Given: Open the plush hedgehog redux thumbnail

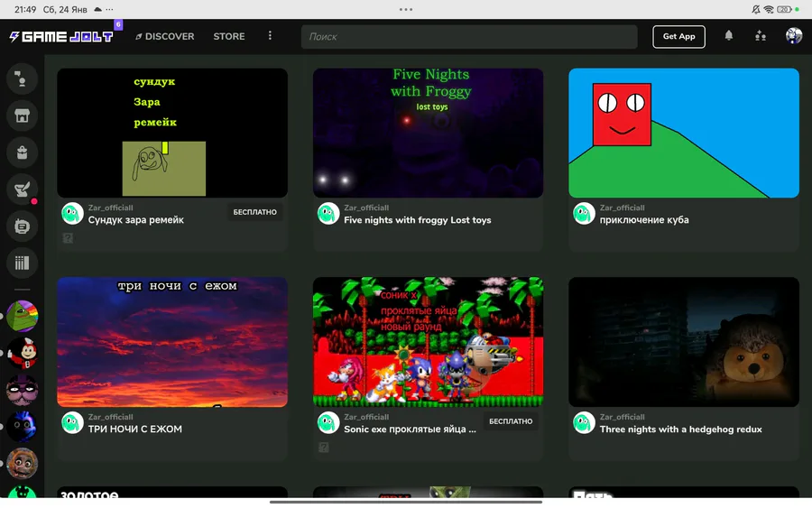Looking at the screenshot, I should coord(684,342).
